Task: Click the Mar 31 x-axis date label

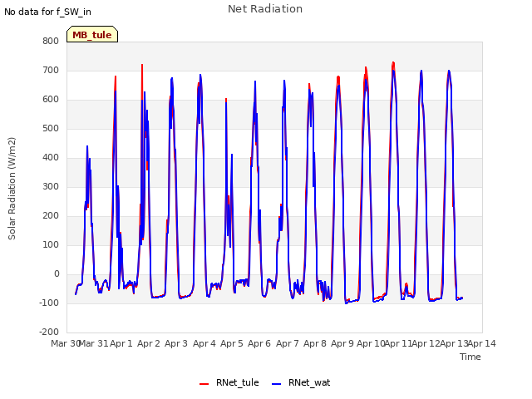Action: pos(94,343)
